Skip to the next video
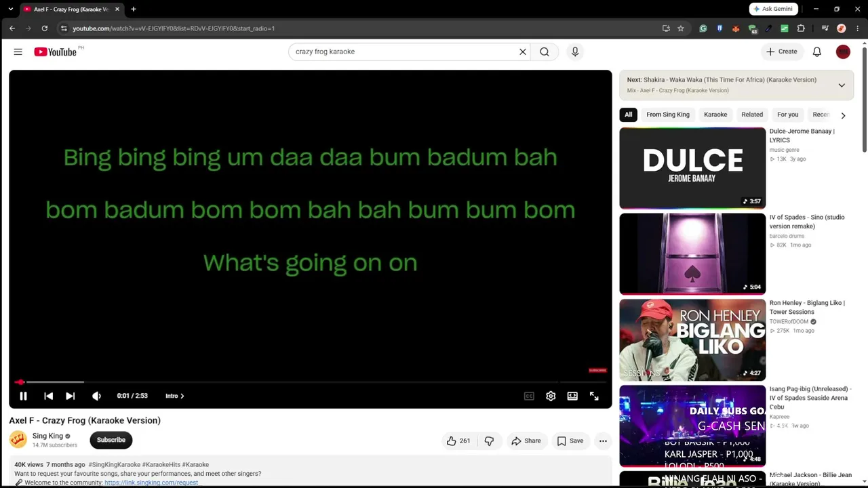The image size is (868, 488). [70, 396]
